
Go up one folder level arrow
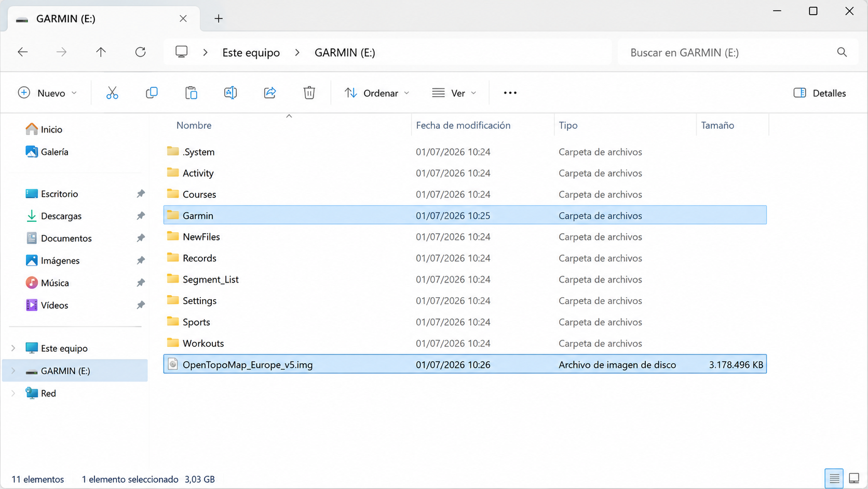tap(101, 52)
